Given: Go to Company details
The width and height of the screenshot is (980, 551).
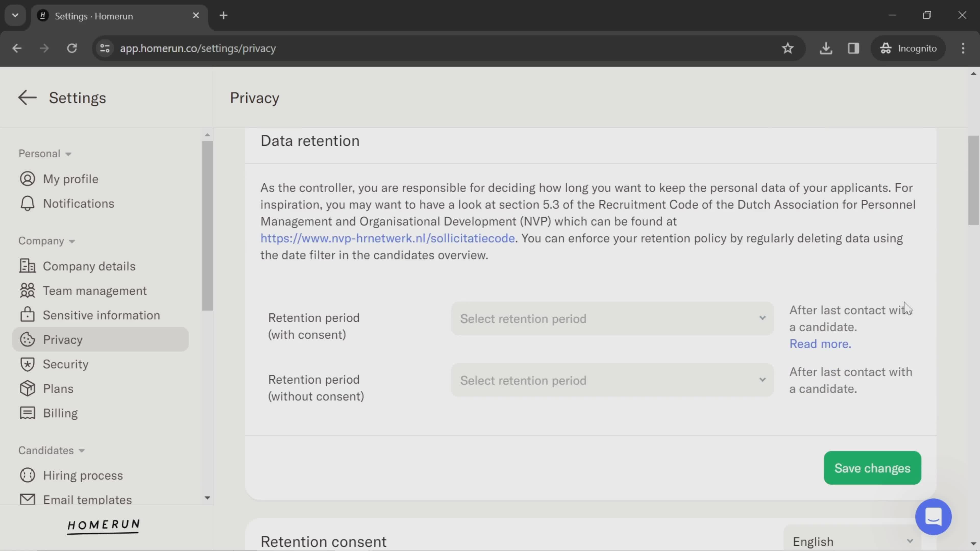Looking at the screenshot, I should pyautogui.click(x=89, y=266).
